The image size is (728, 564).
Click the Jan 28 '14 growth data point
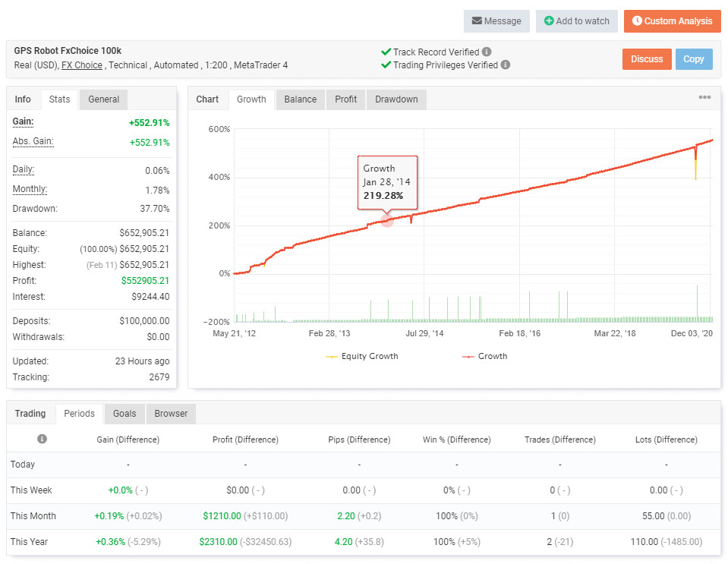[387, 220]
